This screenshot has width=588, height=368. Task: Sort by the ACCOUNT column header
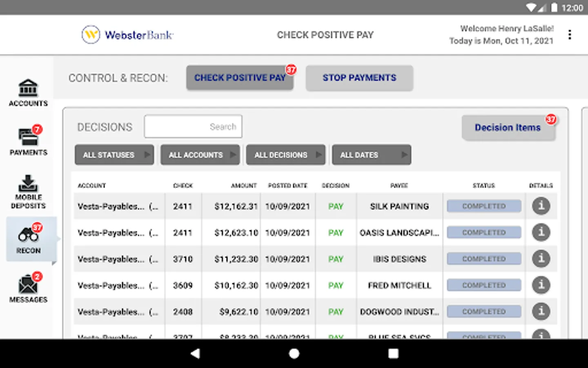(x=92, y=186)
